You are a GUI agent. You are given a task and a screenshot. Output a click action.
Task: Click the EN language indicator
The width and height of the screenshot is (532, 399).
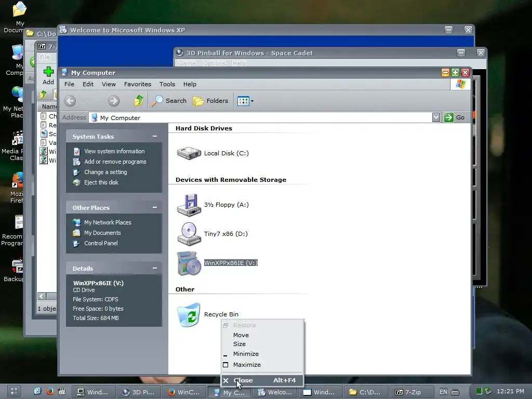click(444, 392)
